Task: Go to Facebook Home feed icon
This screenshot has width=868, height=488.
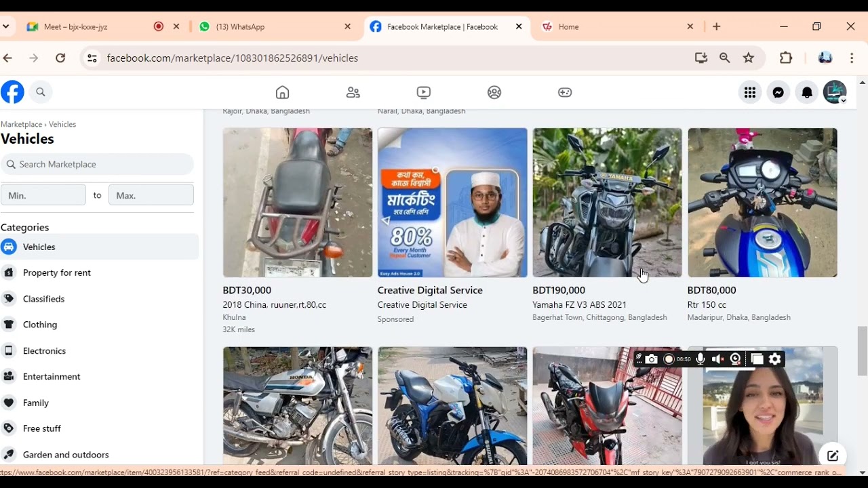Action: point(283,92)
